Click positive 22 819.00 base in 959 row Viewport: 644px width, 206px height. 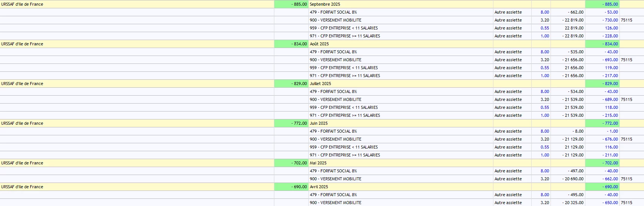[568, 28]
